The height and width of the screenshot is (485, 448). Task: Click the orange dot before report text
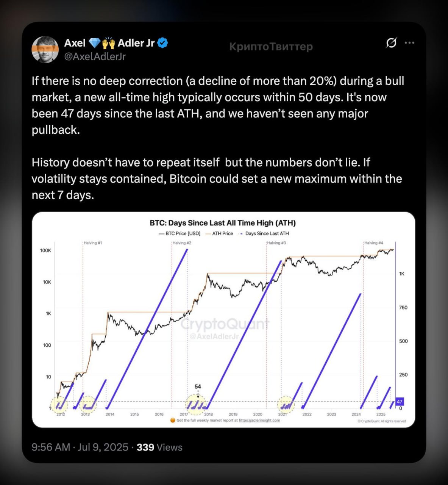[x=173, y=420]
